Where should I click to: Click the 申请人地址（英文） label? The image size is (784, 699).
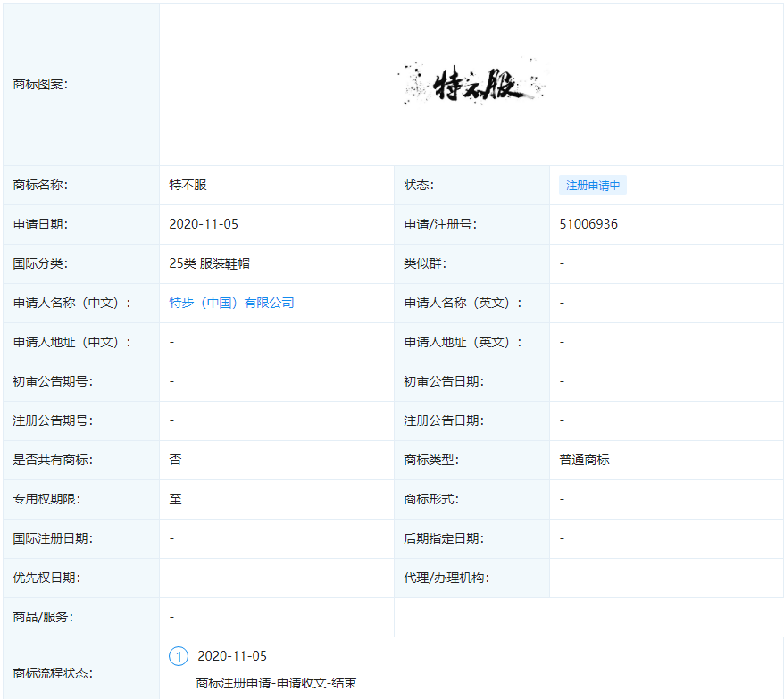tap(463, 342)
